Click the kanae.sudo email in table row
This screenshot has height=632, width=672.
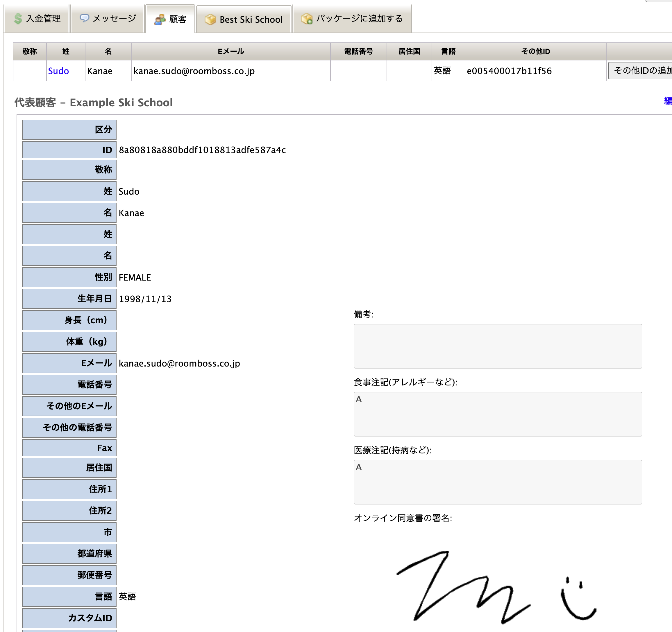click(x=194, y=71)
